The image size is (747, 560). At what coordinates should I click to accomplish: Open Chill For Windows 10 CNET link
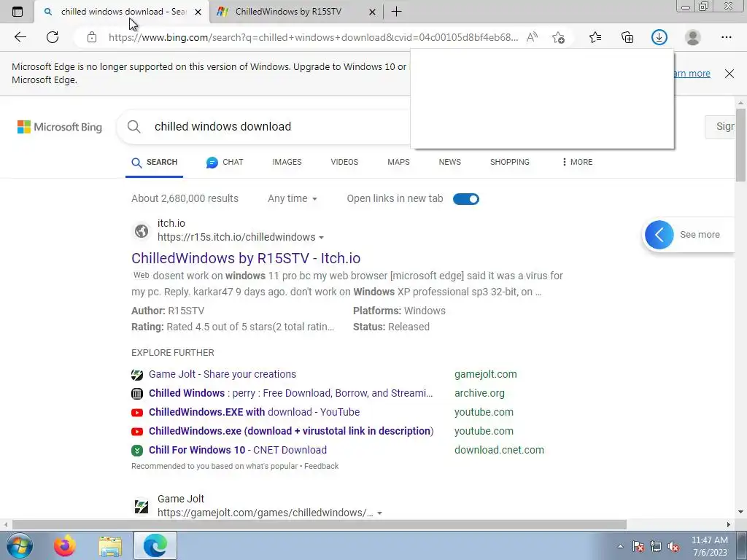click(x=238, y=451)
